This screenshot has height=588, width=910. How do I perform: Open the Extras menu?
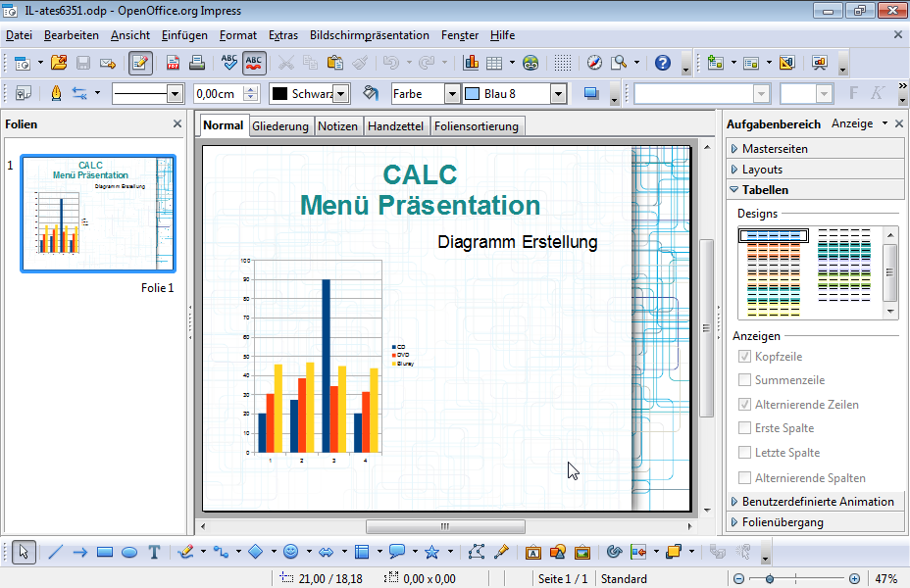[283, 35]
